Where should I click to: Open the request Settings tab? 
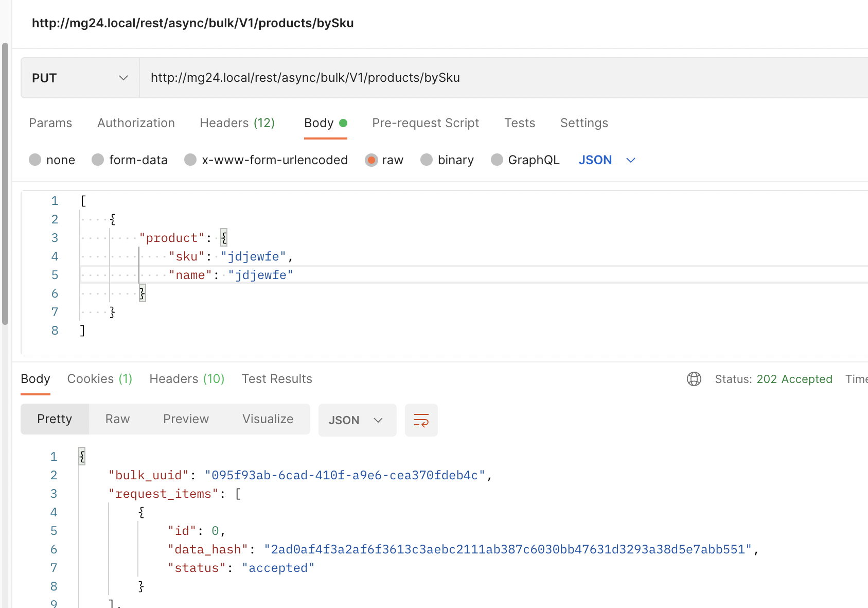coord(584,123)
